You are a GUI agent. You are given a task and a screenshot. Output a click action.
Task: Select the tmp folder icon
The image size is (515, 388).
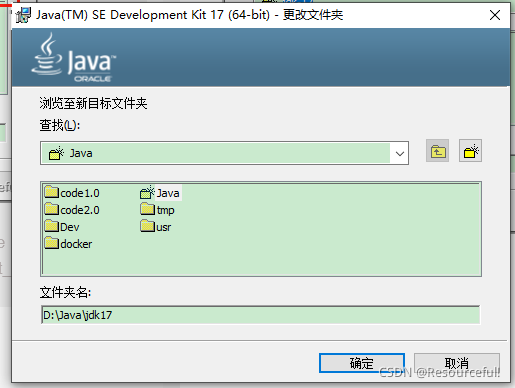[x=147, y=209]
